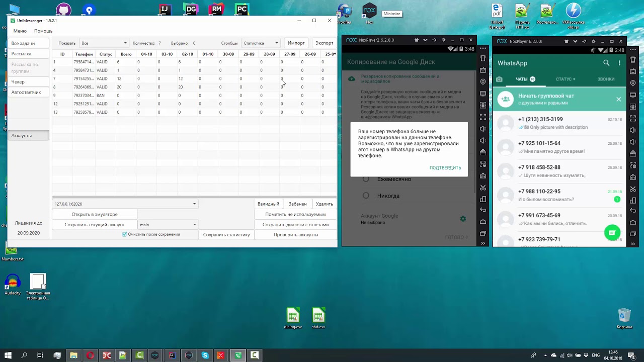The height and width of the screenshot is (362, 644).
Task: Click the table's horizontal scrollbar
Action: (194, 197)
